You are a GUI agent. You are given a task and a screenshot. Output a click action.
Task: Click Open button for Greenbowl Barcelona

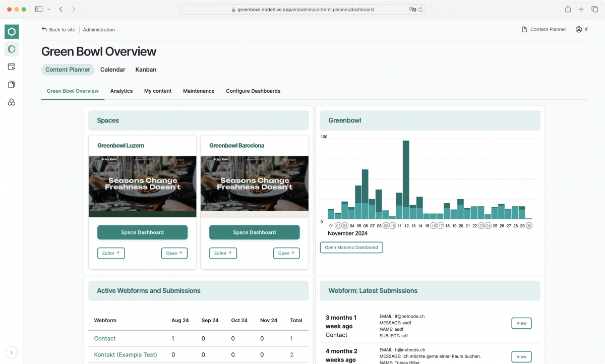286,253
